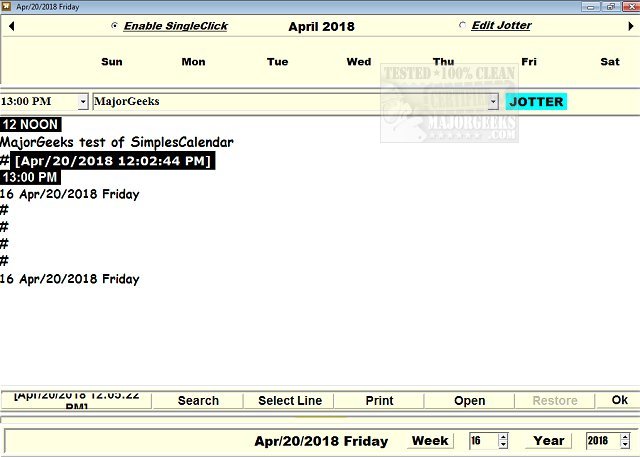
Task: Click the Sun column header
Action: [x=112, y=62]
